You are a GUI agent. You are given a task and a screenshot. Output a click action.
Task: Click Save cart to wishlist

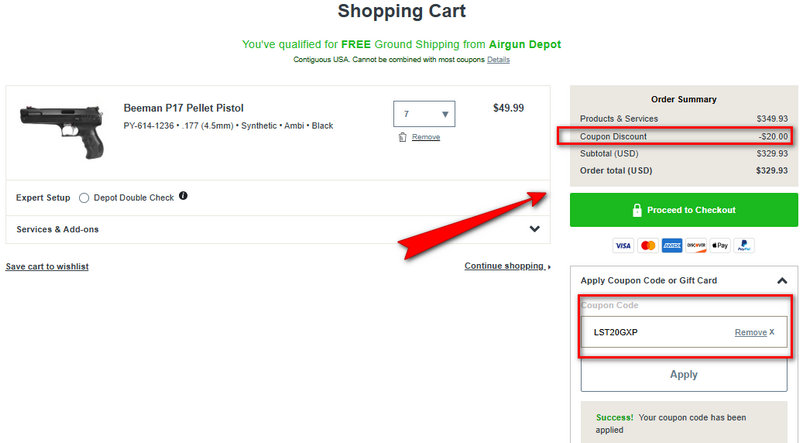pyautogui.click(x=47, y=267)
